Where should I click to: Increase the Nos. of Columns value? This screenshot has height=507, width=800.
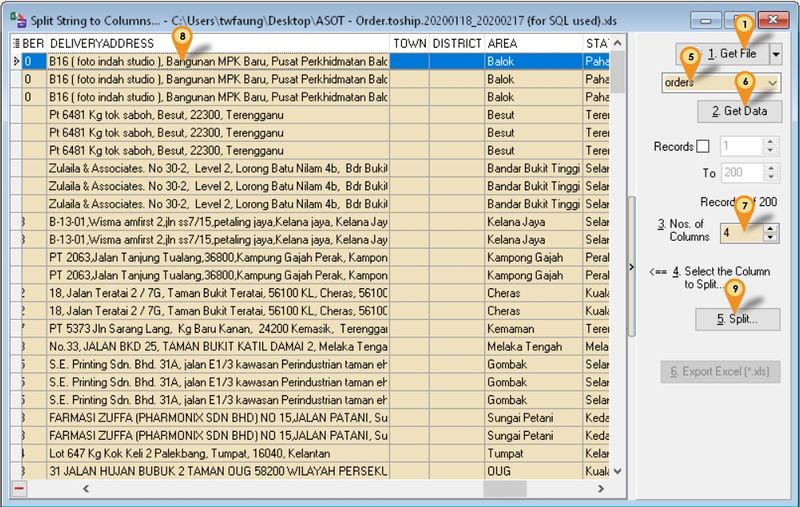(x=768, y=226)
